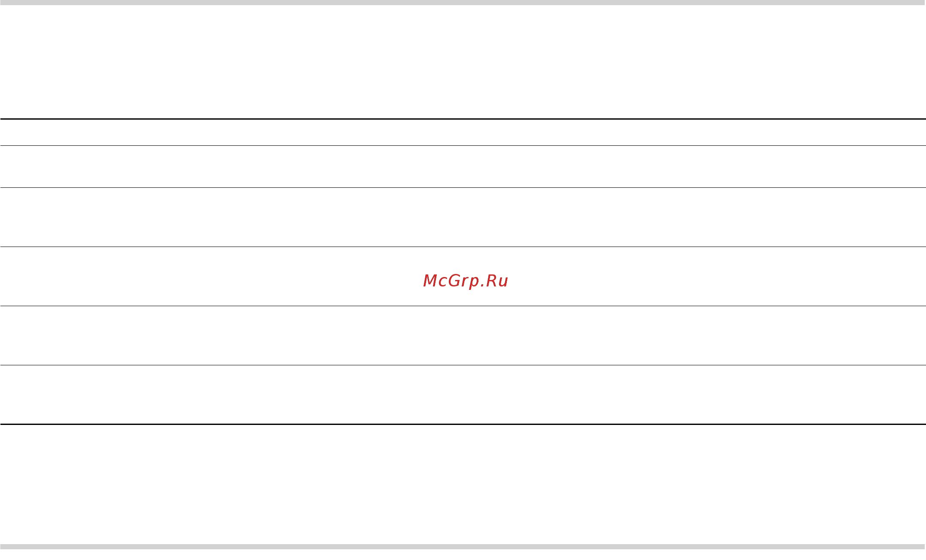Click the thick bottom border of the table
926x560 pixels.
point(463,425)
